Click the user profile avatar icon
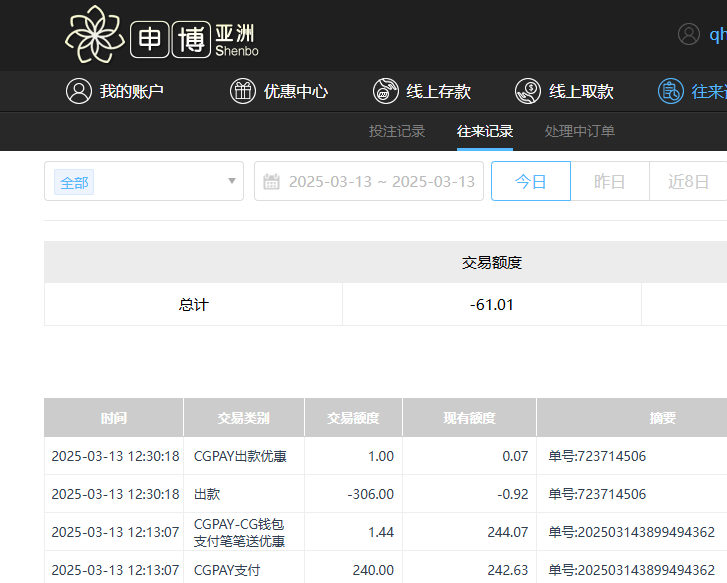 689,34
